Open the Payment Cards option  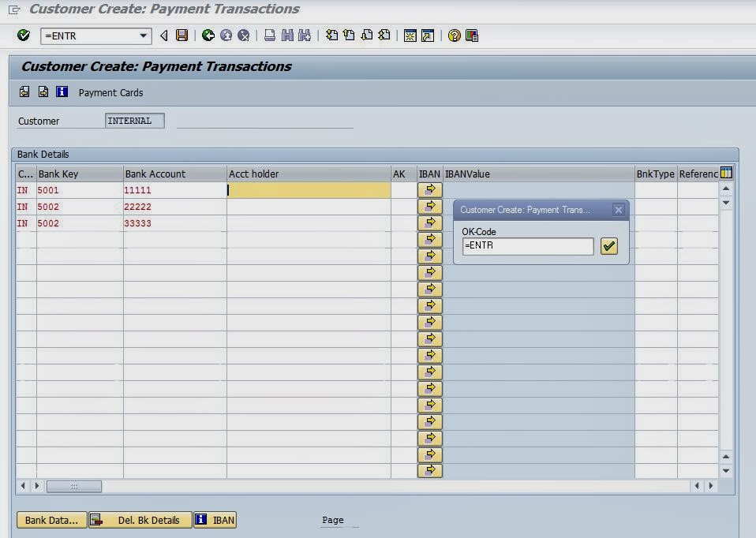pos(110,92)
